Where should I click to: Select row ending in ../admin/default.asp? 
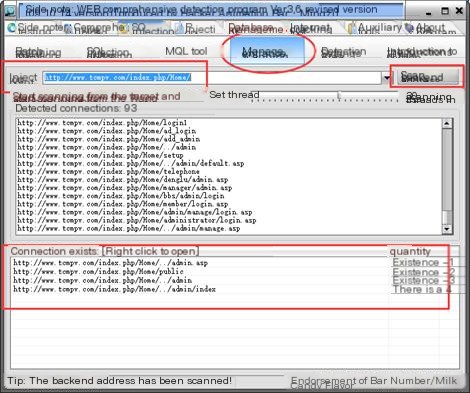coord(131,163)
